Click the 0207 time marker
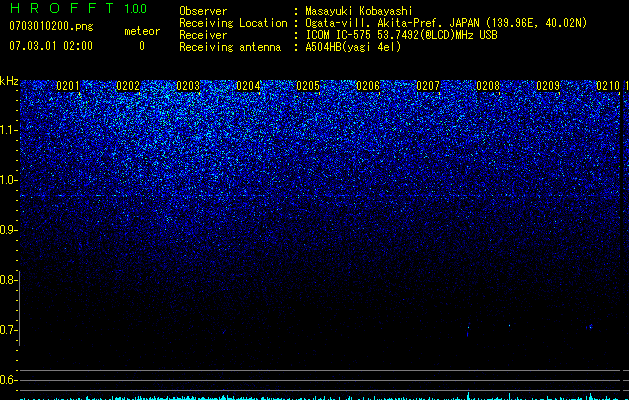This screenshot has width=629, height=400. pyautogui.click(x=428, y=86)
